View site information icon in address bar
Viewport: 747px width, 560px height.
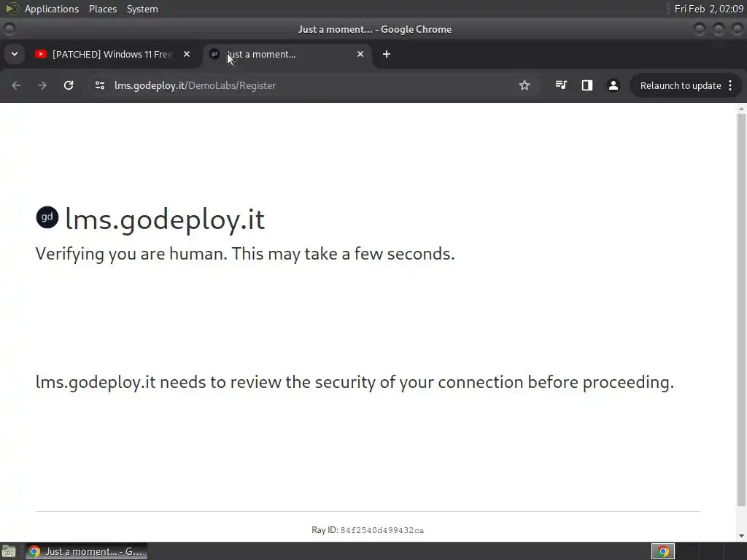[99, 85]
